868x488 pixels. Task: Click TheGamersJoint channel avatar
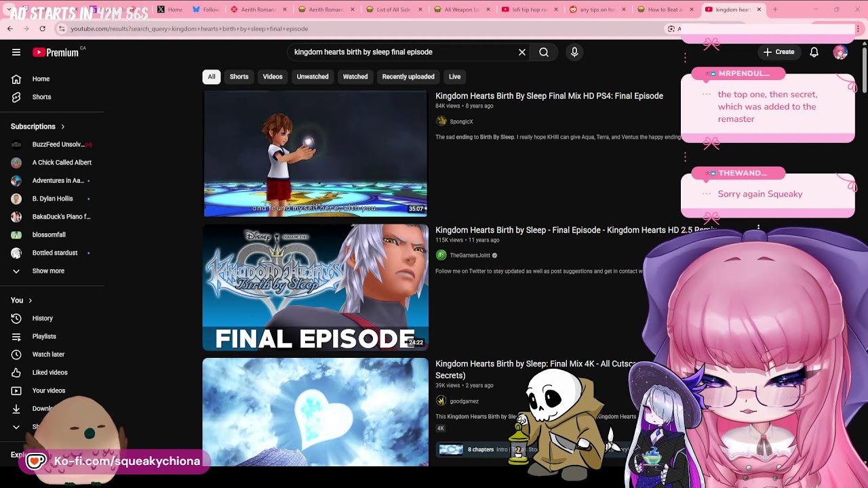(x=441, y=256)
